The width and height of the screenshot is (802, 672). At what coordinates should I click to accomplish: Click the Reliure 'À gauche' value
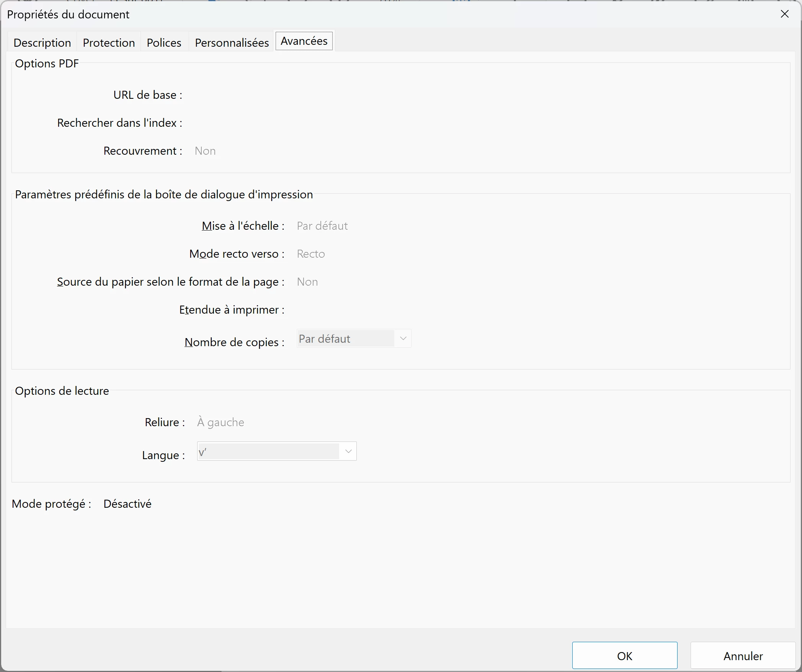click(221, 422)
